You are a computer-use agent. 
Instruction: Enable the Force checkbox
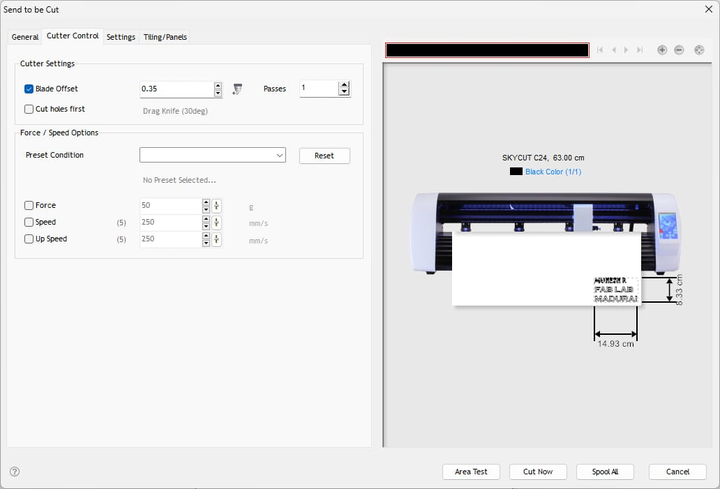[x=29, y=205]
